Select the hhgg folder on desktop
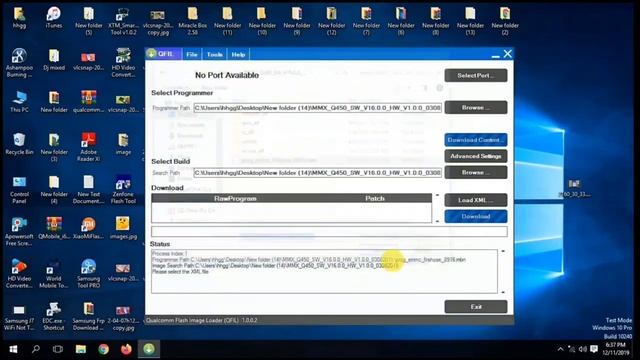 [x=19, y=18]
